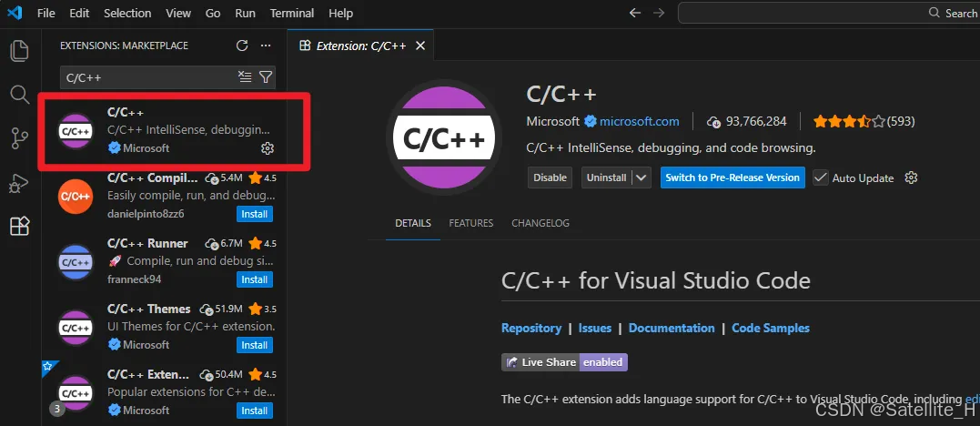Open the Issues link
The height and width of the screenshot is (426, 980).
[x=595, y=328]
